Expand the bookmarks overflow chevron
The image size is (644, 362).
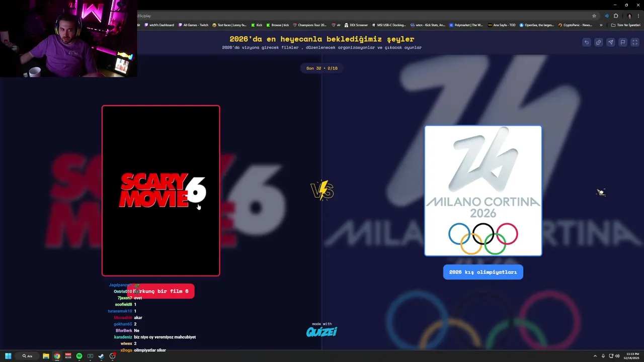601,25
